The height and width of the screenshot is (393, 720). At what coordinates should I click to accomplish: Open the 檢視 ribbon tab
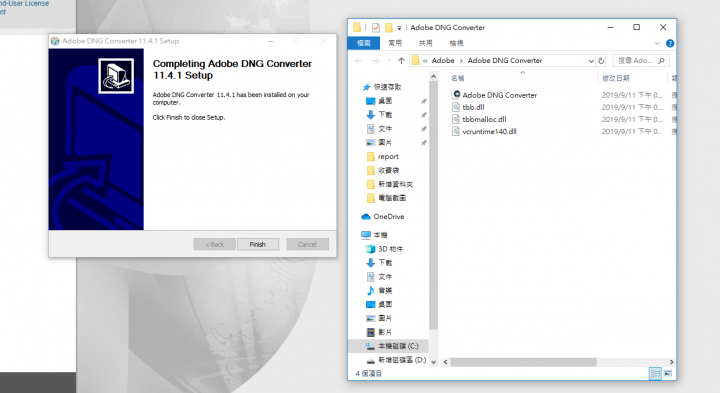(x=456, y=43)
